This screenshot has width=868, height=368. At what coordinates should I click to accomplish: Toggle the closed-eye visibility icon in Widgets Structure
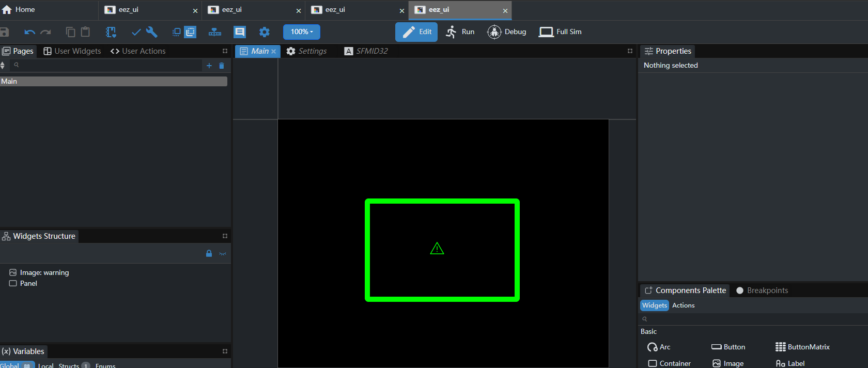pyautogui.click(x=223, y=254)
